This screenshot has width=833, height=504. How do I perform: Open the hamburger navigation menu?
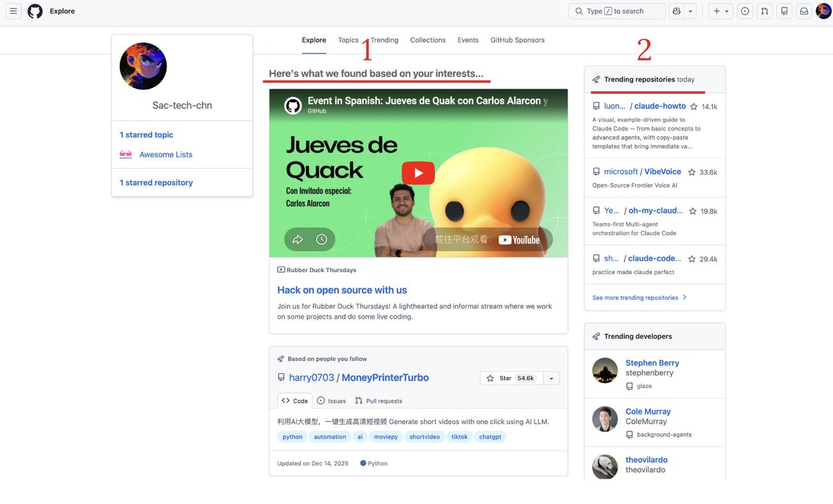pos(13,11)
